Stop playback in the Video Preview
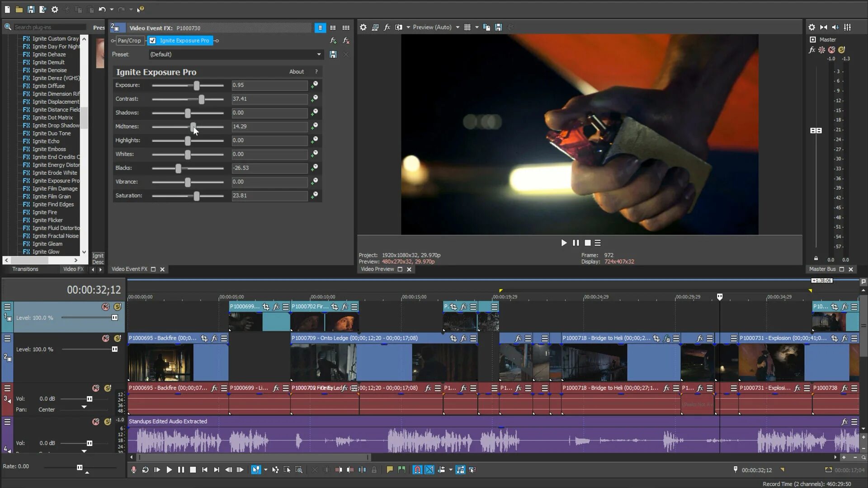This screenshot has width=868, height=488. [588, 243]
